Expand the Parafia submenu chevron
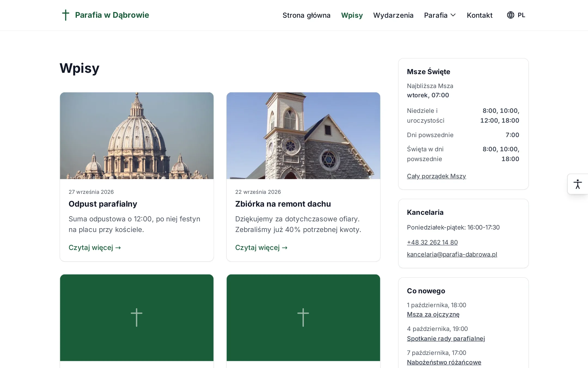The image size is (588, 368). 453,15
